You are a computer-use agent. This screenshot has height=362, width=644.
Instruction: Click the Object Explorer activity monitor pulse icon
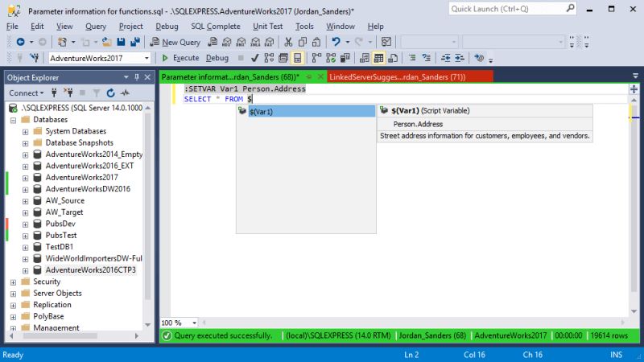[125, 93]
